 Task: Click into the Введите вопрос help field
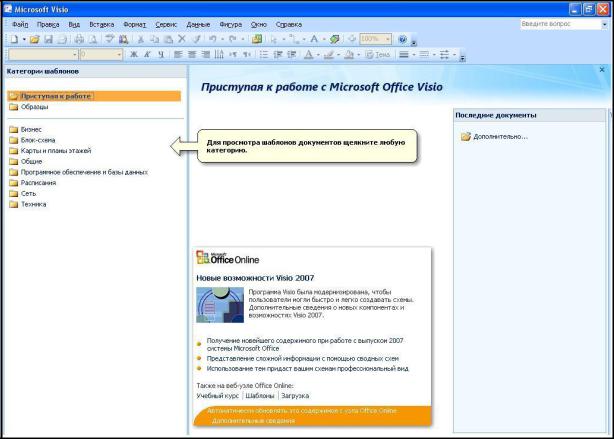[x=560, y=24]
